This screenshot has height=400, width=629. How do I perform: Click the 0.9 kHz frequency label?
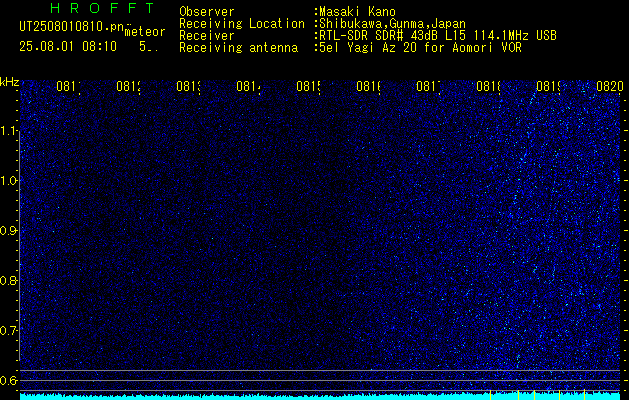pyautogui.click(x=8, y=230)
